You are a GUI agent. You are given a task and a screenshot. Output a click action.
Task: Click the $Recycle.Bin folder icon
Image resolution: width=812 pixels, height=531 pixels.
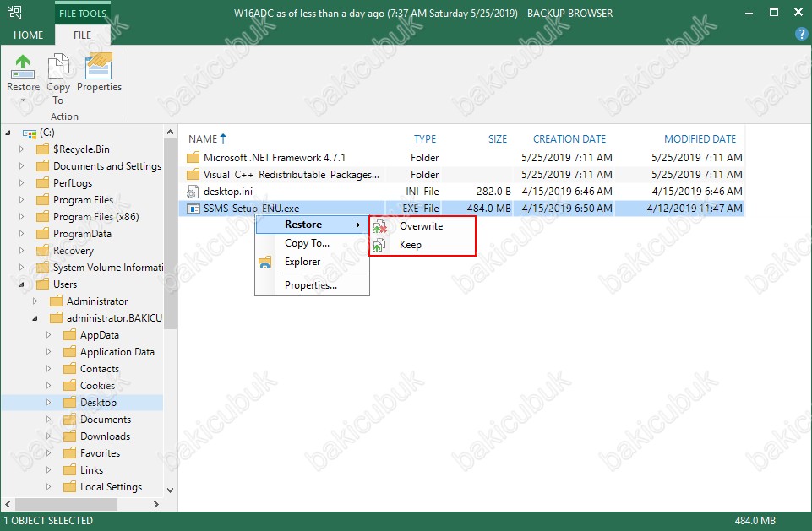tap(43, 149)
